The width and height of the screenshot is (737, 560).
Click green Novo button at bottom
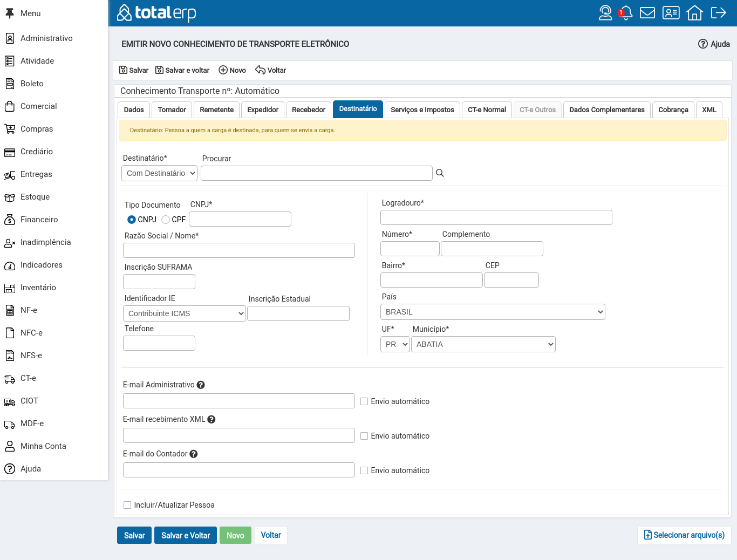(x=235, y=535)
